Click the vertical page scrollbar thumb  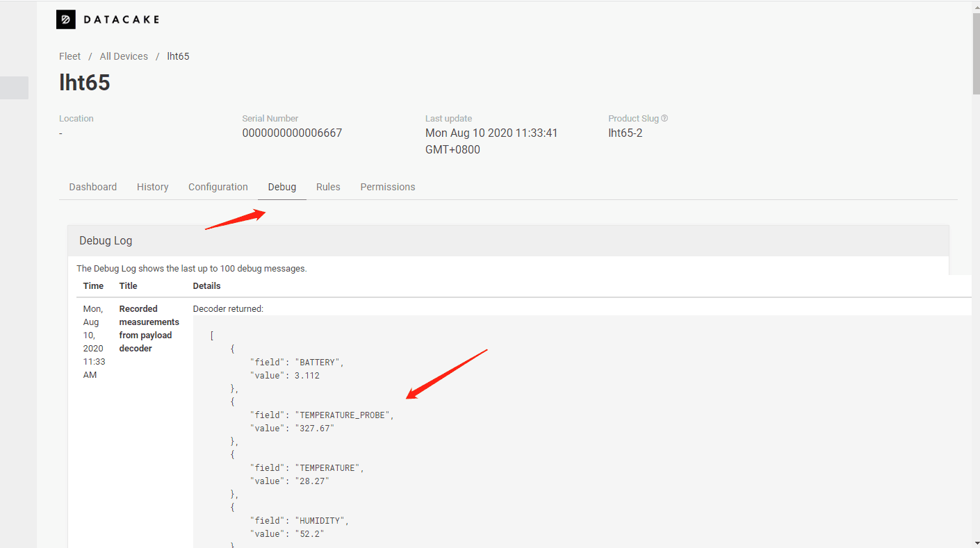(x=976, y=53)
